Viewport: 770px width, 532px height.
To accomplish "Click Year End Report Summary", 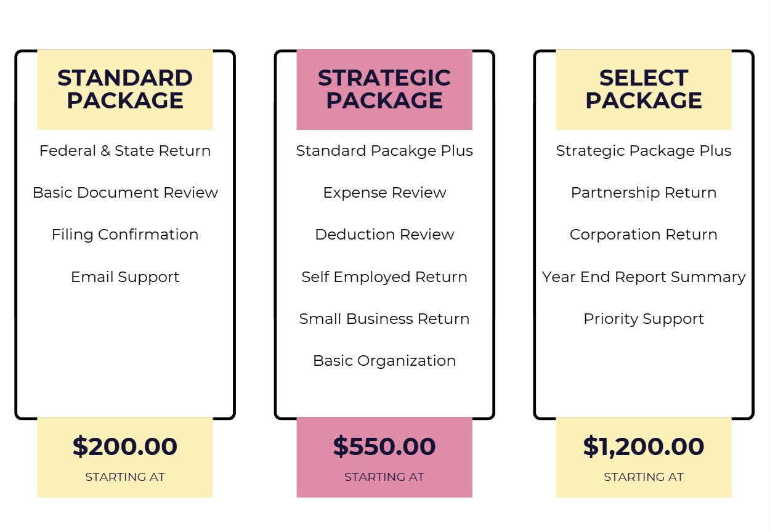I will point(644,277).
